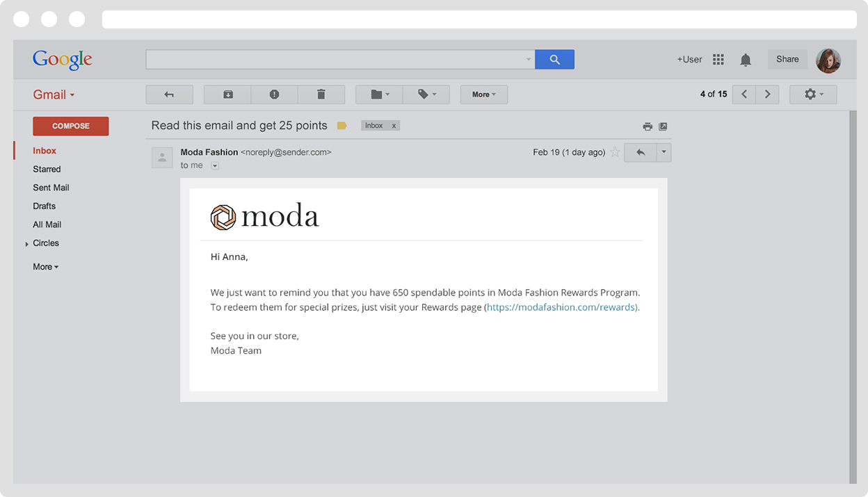868x497 pixels.
Task: Click the Moda logo in email
Action: [x=264, y=217]
